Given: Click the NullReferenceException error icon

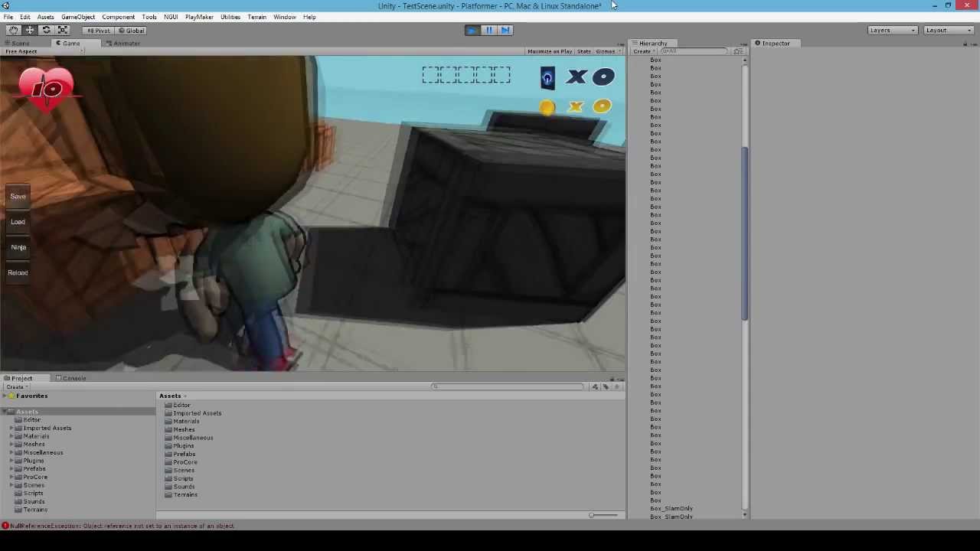Looking at the screenshot, I should tap(5, 526).
